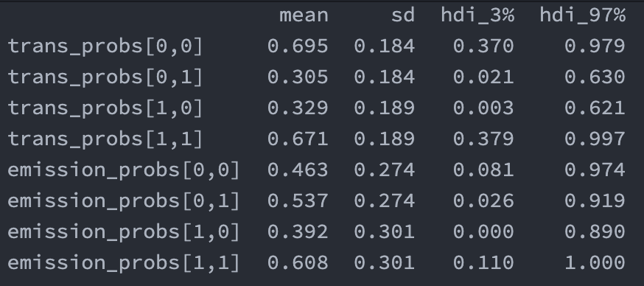Click the 'sd' column header
This screenshot has height=286, width=644.
pos(402,15)
